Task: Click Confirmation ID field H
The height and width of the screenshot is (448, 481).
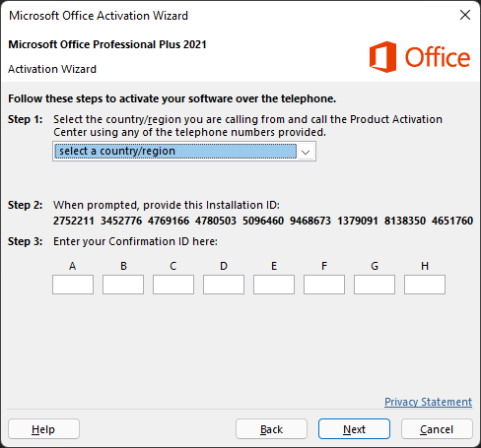Action: click(425, 285)
